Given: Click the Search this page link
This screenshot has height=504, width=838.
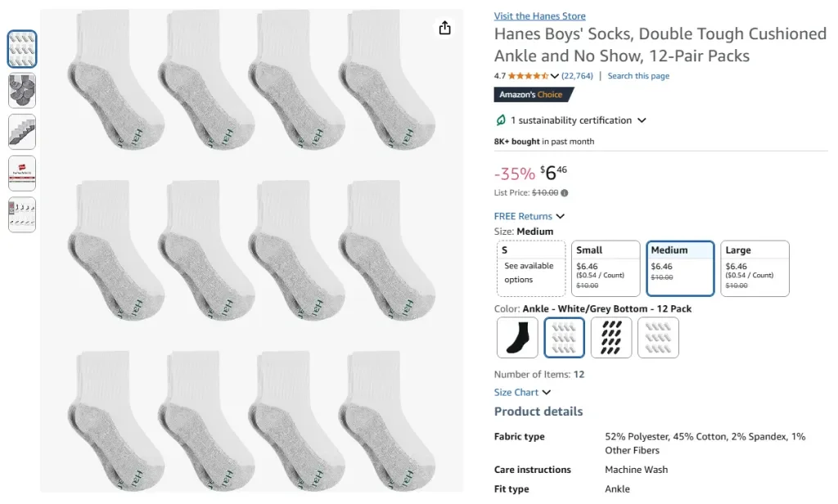Looking at the screenshot, I should pyautogui.click(x=638, y=75).
